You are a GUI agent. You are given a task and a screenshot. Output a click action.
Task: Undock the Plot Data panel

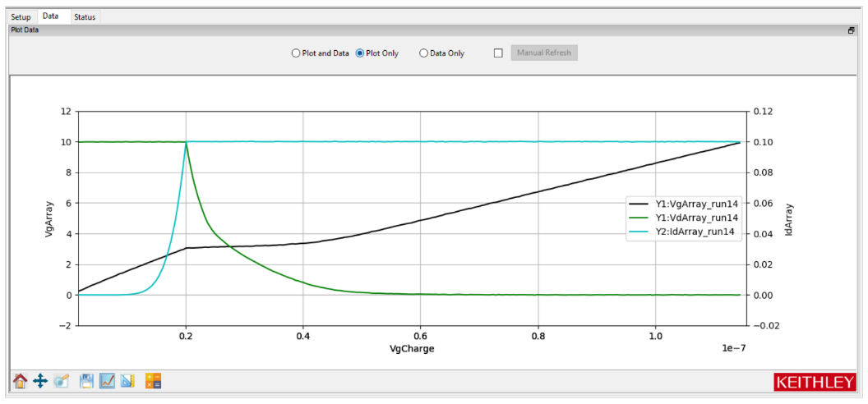tap(851, 30)
